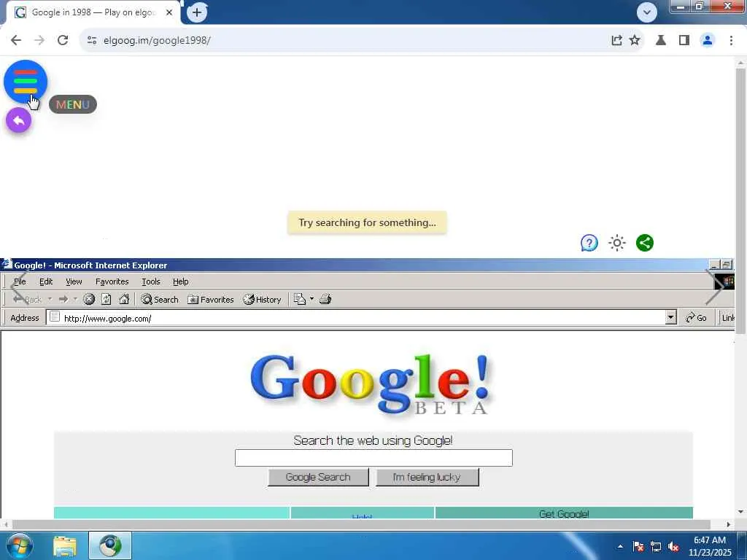Open File Explorer from the taskbar
This screenshot has width=747, height=560.
click(65, 545)
